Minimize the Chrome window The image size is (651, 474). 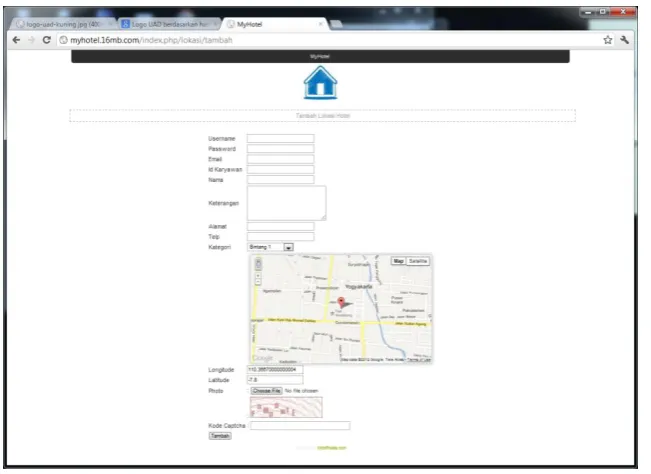[x=588, y=12]
